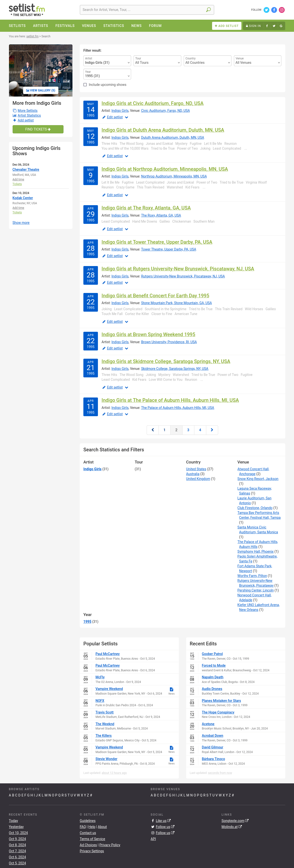Open the More Setlists link
Viewport: 294px width, 868px height.
(28, 111)
